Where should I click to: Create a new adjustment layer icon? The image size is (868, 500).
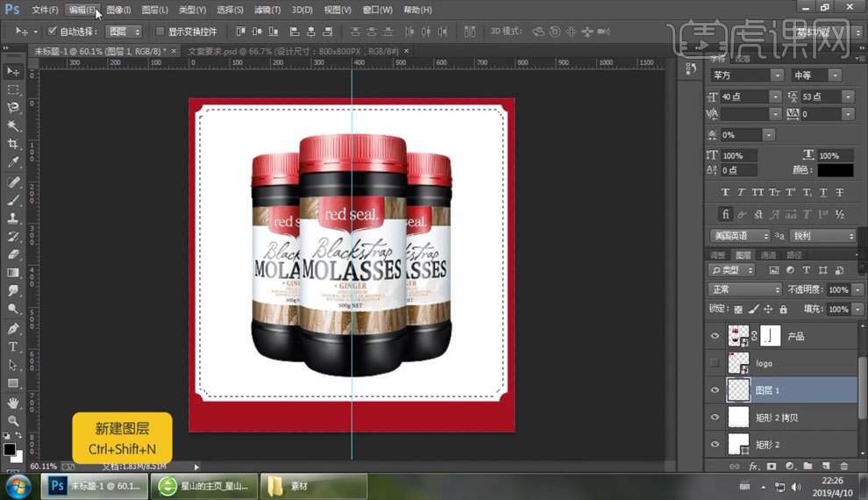tap(790, 466)
